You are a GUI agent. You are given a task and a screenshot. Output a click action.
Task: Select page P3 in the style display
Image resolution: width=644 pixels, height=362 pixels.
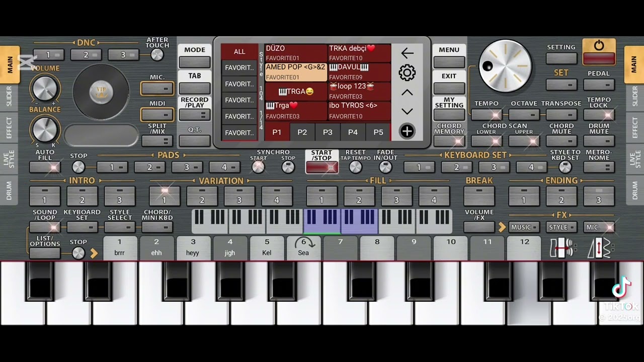pyautogui.click(x=328, y=132)
